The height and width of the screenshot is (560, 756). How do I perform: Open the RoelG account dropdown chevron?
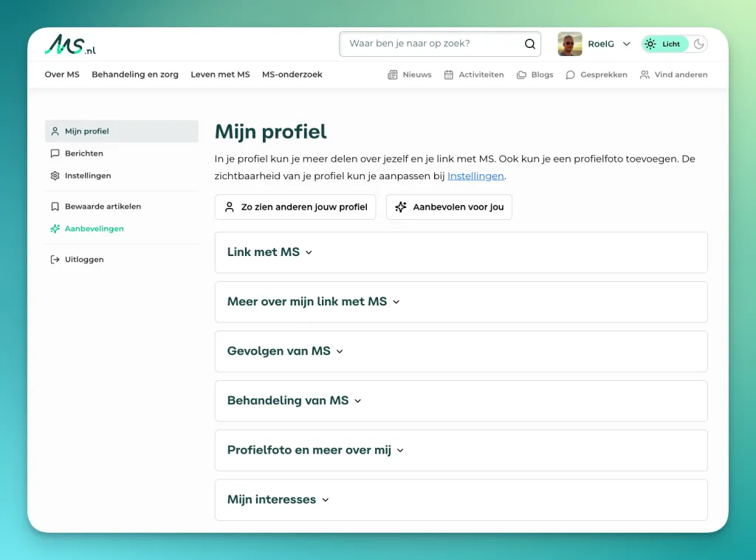tap(626, 44)
